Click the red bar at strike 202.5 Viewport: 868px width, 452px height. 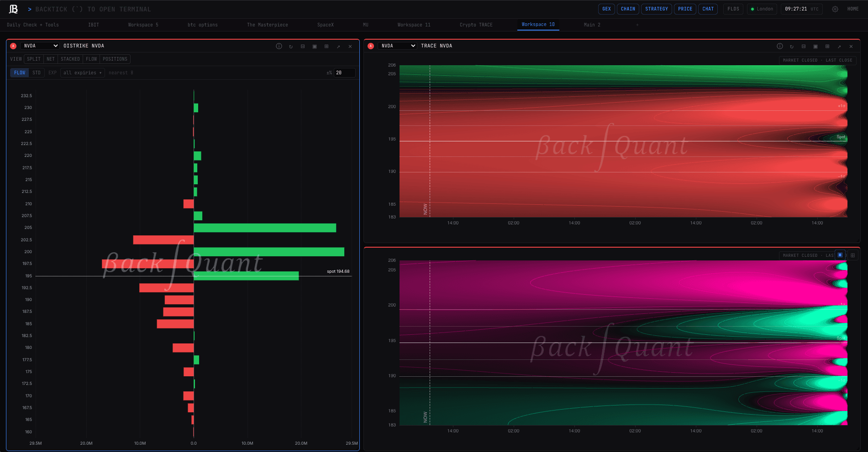coord(163,240)
